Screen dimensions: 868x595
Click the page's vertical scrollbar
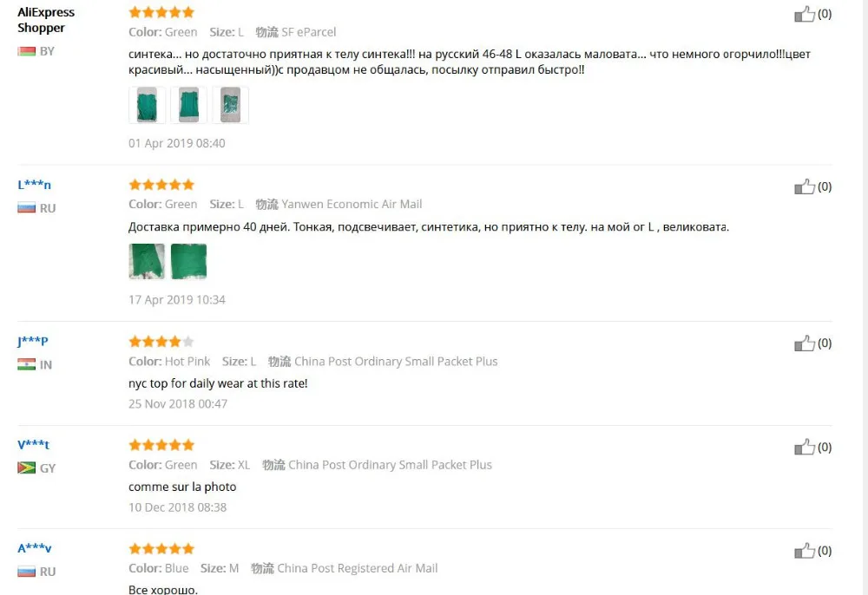(x=864, y=297)
